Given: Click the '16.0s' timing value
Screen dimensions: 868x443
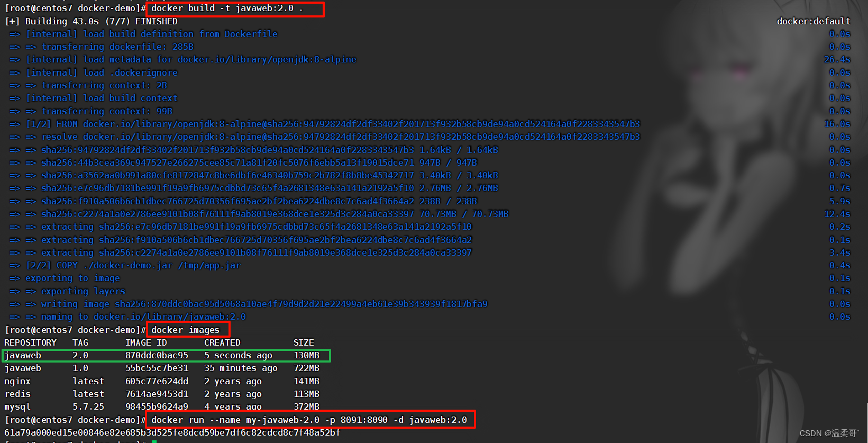Looking at the screenshot, I should [x=837, y=124].
